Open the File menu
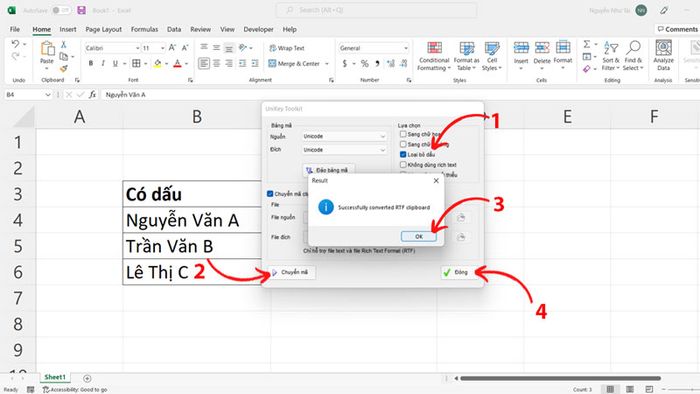The width and height of the screenshot is (700, 394). pyautogui.click(x=15, y=29)
